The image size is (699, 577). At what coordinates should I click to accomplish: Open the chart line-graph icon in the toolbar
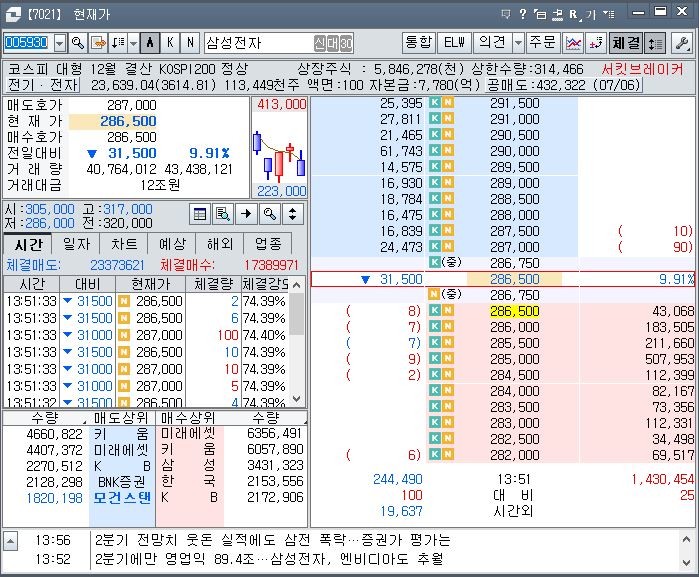(x=573, y=43)
